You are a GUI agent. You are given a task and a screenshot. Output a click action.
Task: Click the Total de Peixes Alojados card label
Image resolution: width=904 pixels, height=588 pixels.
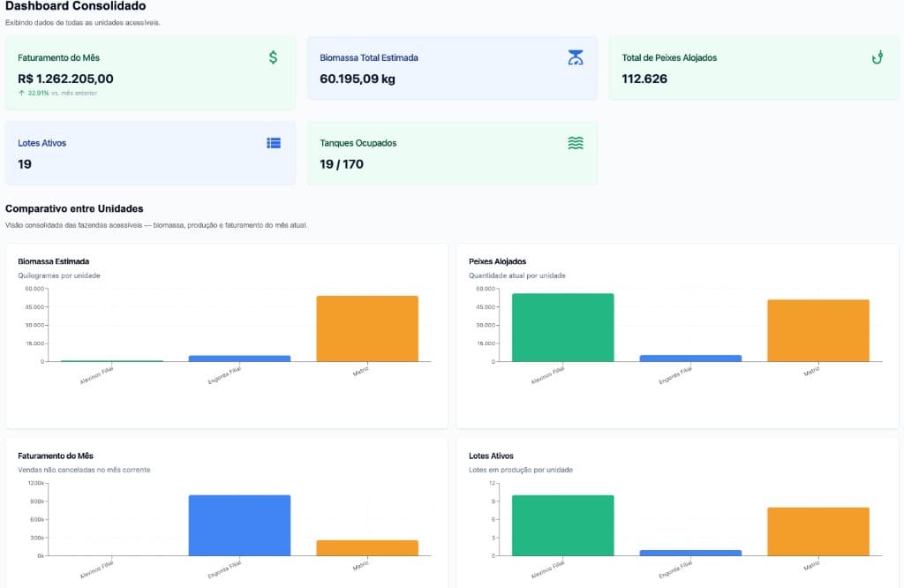pos(669,57)
